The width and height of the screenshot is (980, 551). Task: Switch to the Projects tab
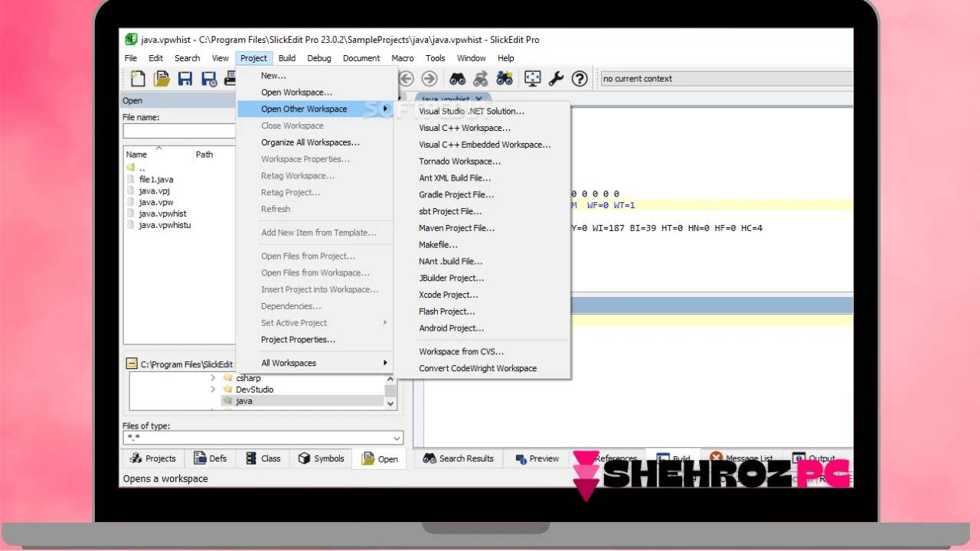(153, 458)
